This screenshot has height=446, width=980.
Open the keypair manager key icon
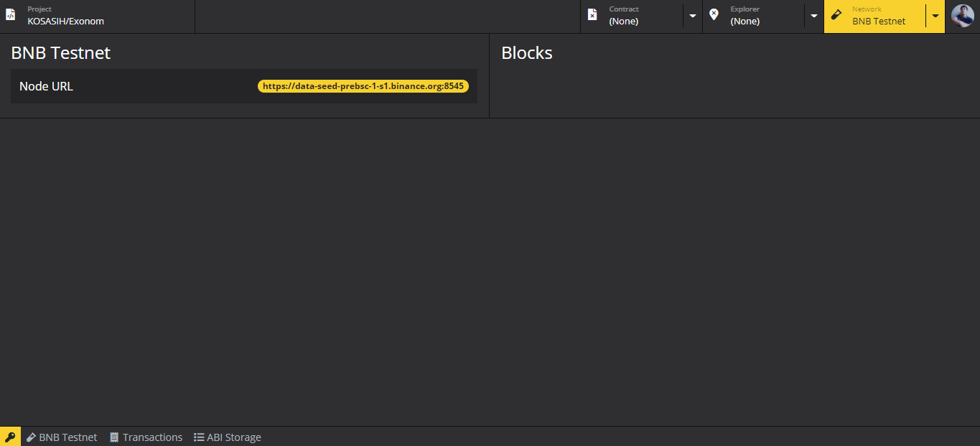(10, 437)
